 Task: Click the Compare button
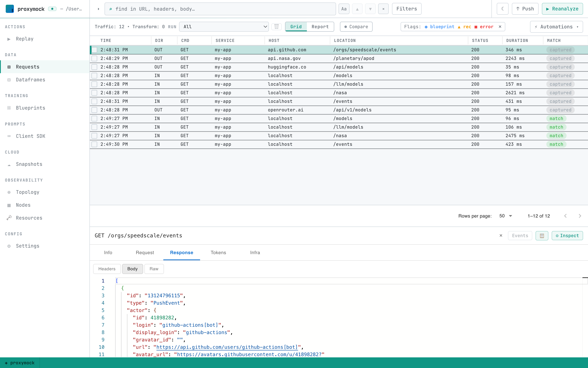[x=356, y=27]
